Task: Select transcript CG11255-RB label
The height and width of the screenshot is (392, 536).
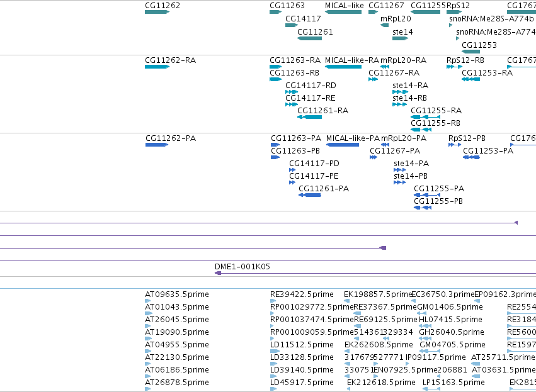Action: click(x=435, y=123)
